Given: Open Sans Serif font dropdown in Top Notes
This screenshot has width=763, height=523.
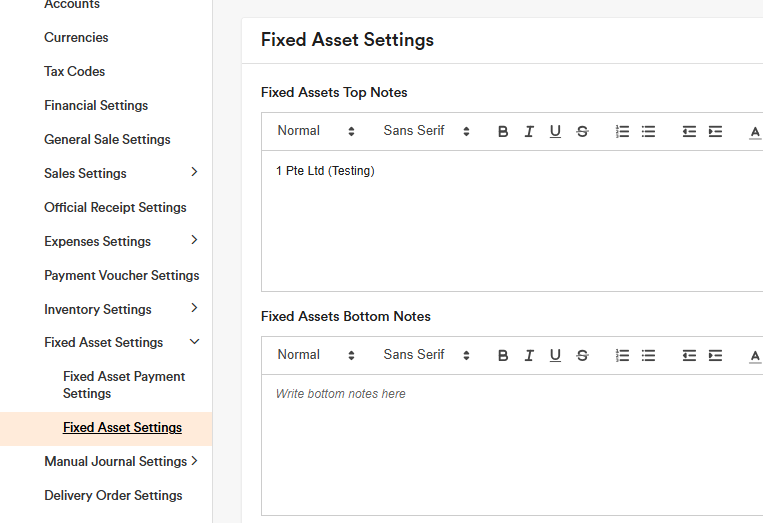Looking at the screenshot, I should pos(426,131).
